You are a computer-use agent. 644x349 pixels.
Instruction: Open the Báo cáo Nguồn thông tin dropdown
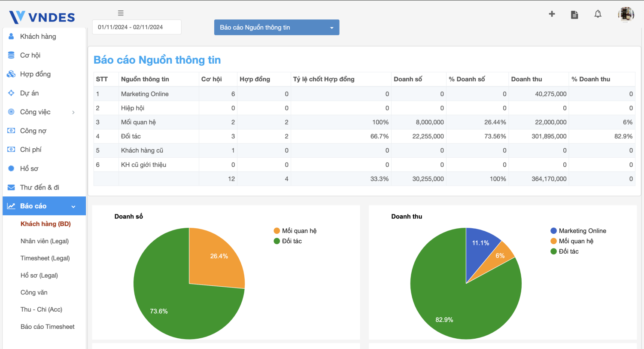click(276, 28)
